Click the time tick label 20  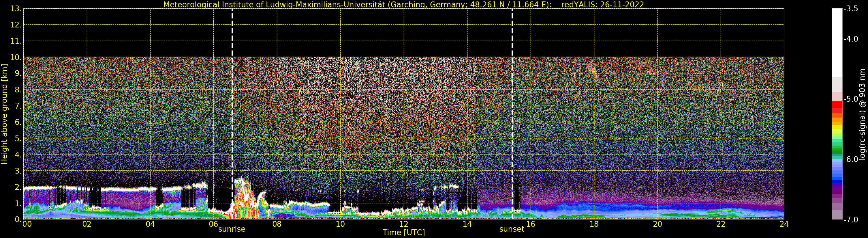[657, 224]
